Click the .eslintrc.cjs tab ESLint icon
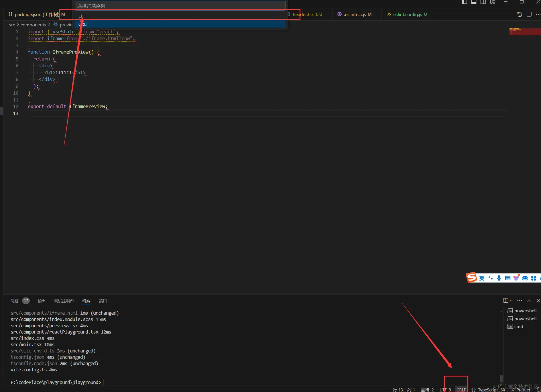 [339, 14]
